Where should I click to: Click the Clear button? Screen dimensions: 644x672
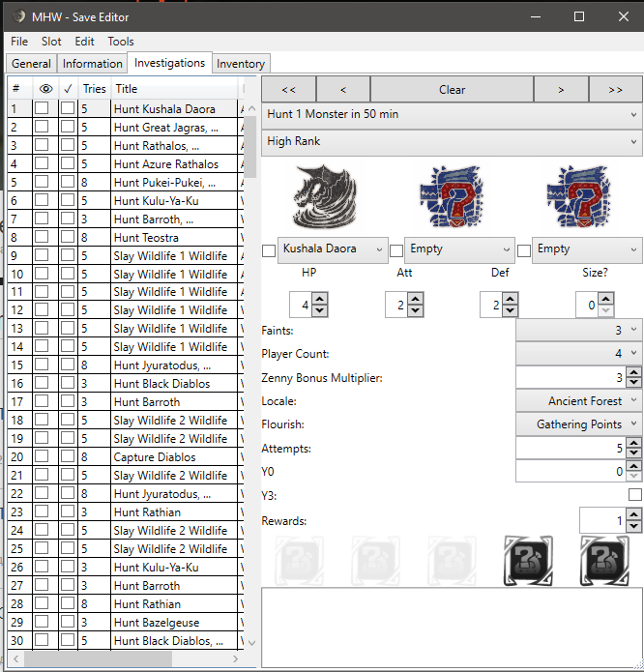(452, 90)
